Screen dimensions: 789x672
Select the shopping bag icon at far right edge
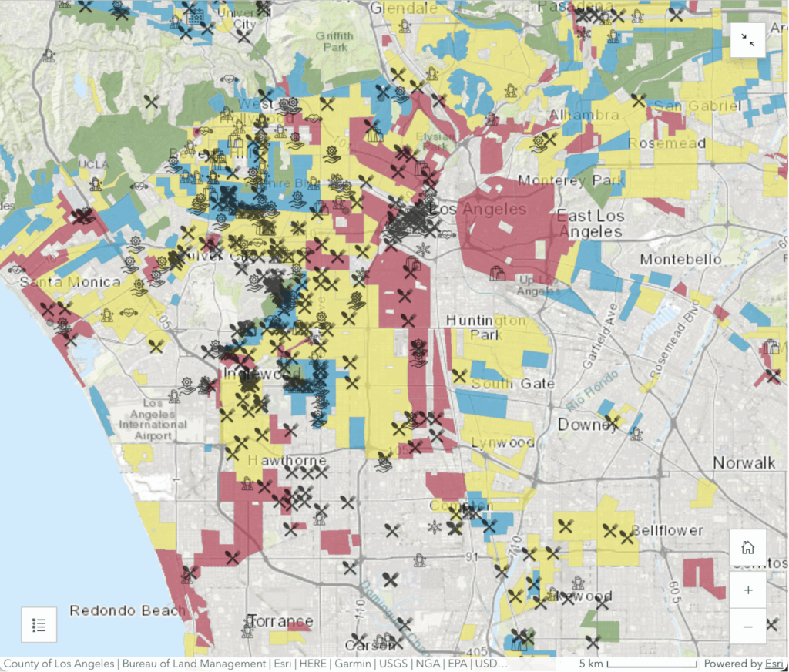pyautogui.click(x=771, y=346)
